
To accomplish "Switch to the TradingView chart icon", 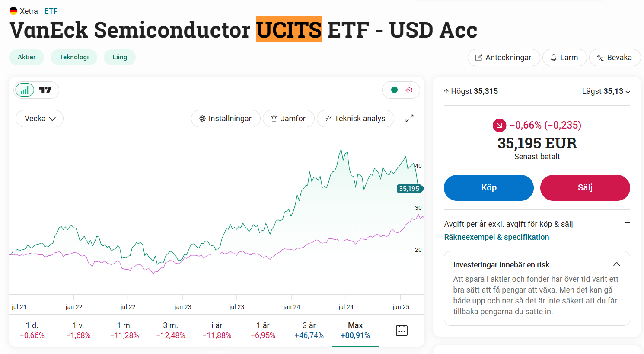I will tap(45, 90).
